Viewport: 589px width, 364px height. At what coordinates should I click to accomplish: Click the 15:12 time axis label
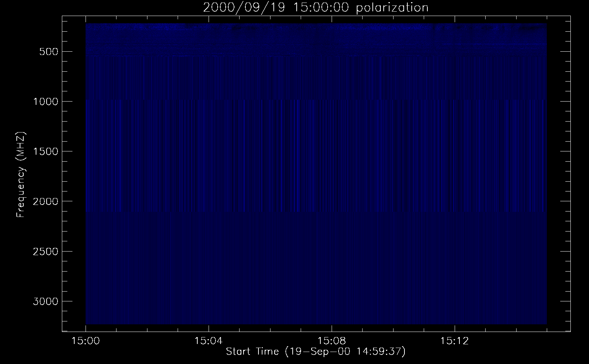(454, 341)
